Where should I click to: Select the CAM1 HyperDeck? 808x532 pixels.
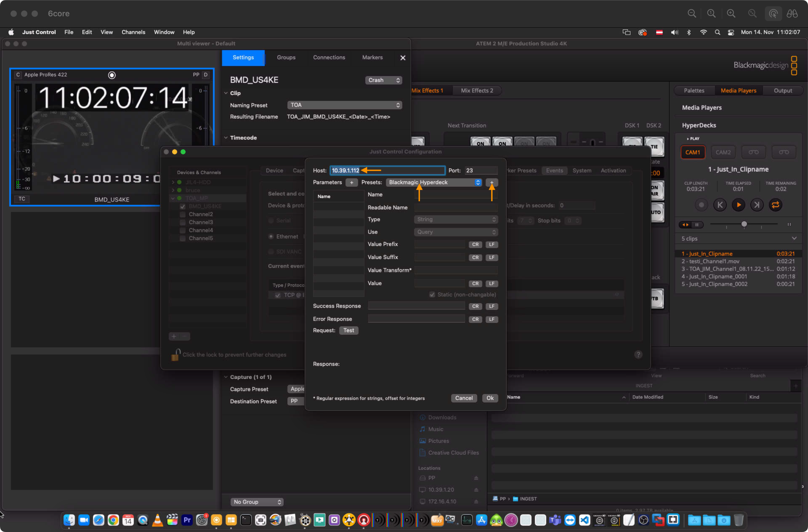click(x=693, y=152)
